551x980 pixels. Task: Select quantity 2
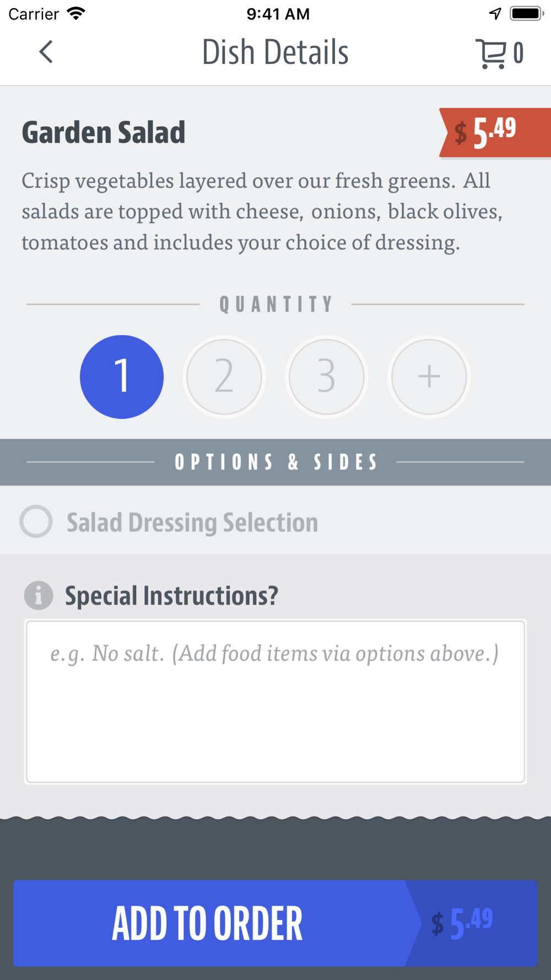(224, 377)
